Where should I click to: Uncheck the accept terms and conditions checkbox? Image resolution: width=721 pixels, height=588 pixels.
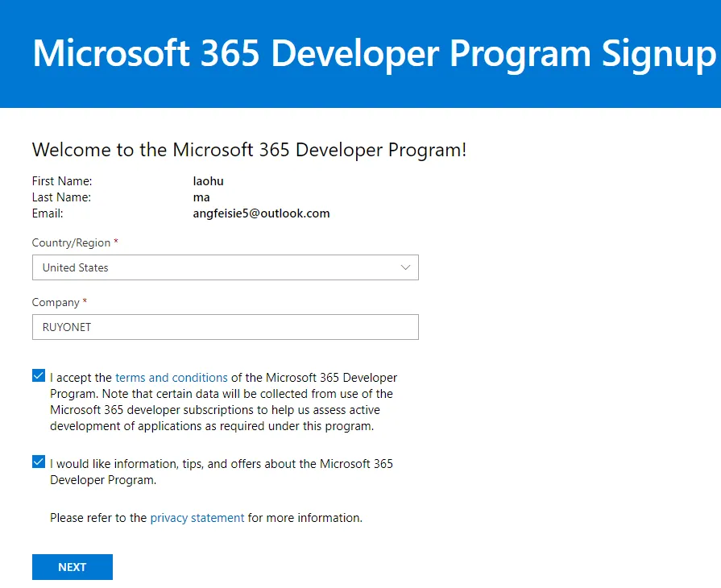39,375
